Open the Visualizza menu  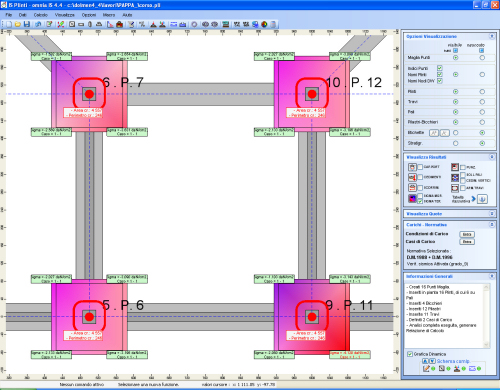65,15
